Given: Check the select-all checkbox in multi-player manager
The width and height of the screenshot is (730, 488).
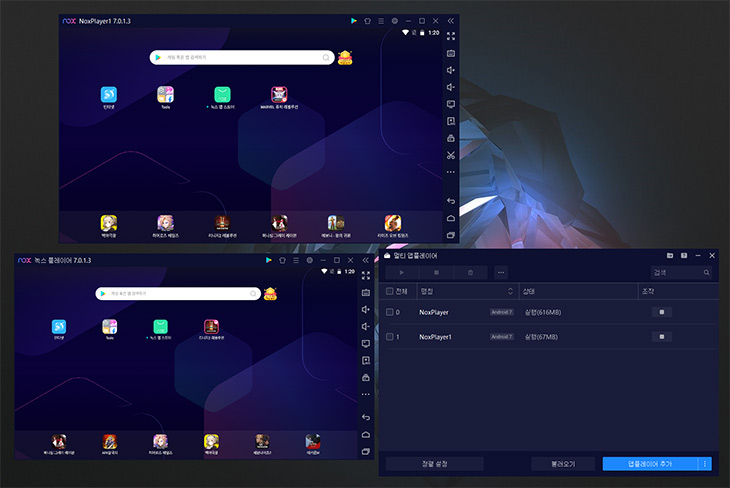Looking at the screenshot, I should [390, 291].
